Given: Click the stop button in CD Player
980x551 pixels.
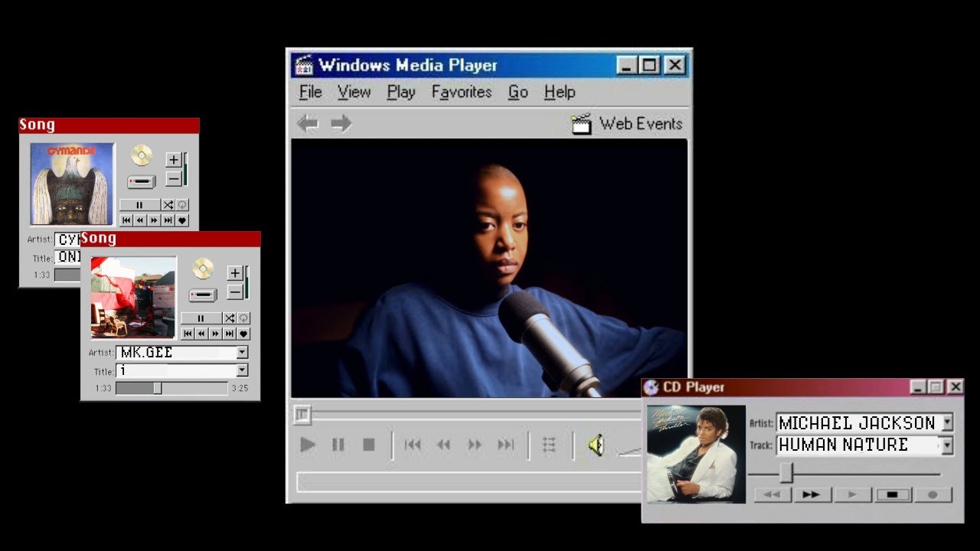Looking at the screenshot, I should tap(892, 495).
